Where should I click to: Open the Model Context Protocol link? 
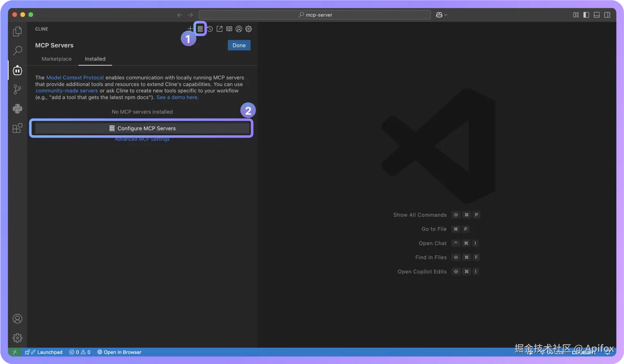pos(75,78)
